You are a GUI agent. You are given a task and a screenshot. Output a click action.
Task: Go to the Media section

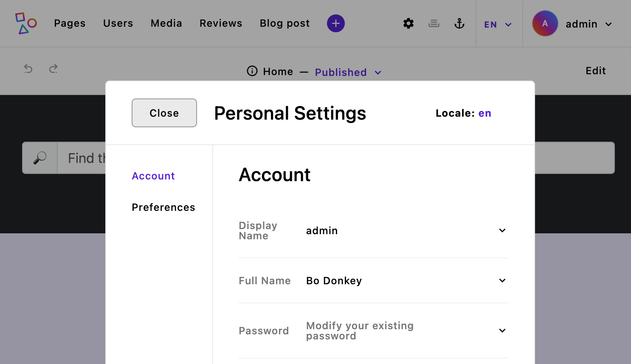[x=166, y=23]
